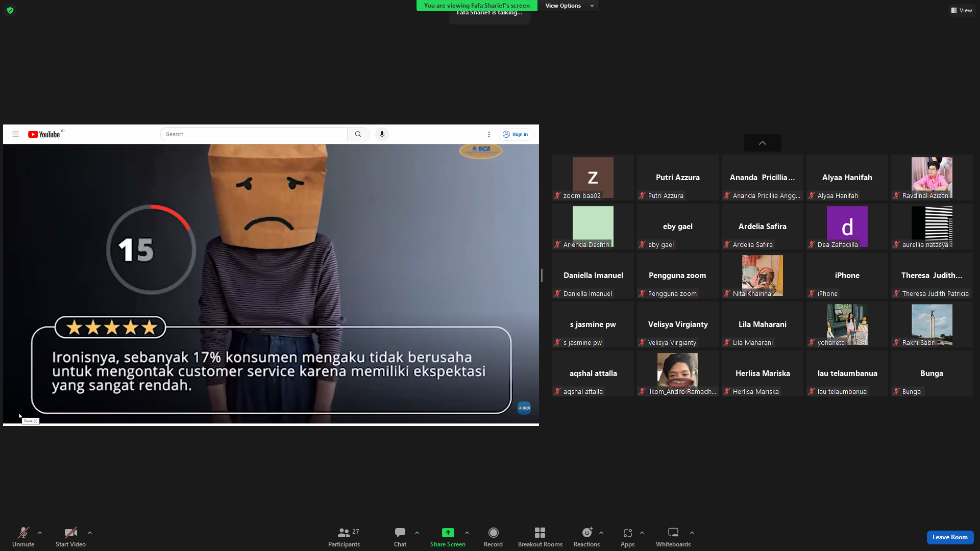Click the Alyaa Hanifah participant tile
980x551 pixels.
(x=847, y=178)
